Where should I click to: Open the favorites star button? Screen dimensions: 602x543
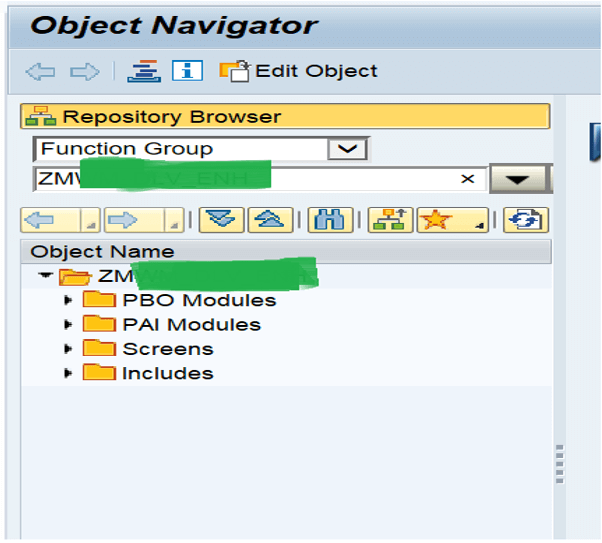tap(453, 220)
